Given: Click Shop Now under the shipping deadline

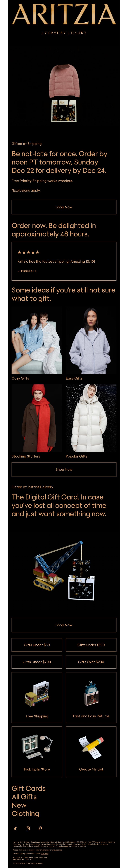Looking at the screenshot, I should 64,207.
